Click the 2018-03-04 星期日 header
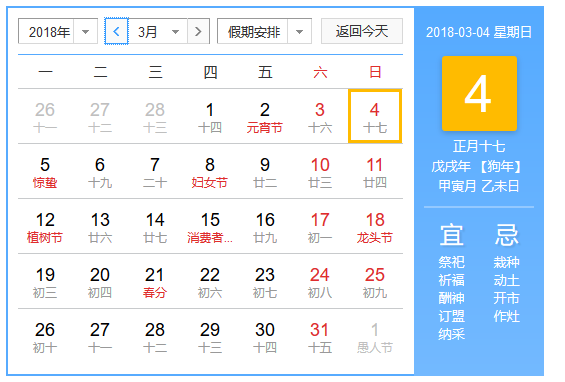 [479, 32]
